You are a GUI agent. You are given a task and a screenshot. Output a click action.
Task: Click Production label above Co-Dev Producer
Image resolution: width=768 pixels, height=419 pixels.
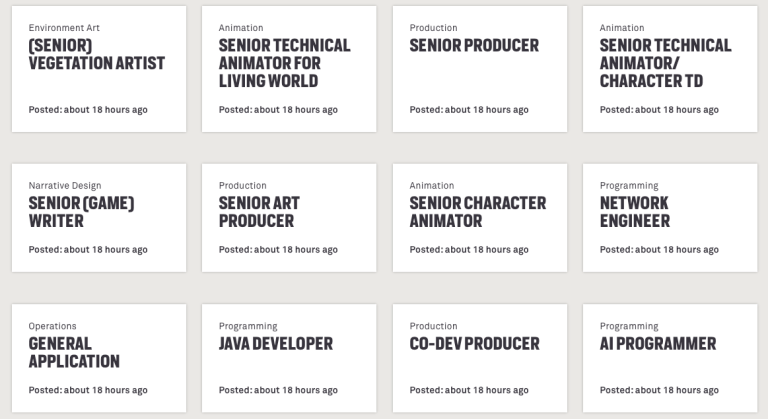433,326
